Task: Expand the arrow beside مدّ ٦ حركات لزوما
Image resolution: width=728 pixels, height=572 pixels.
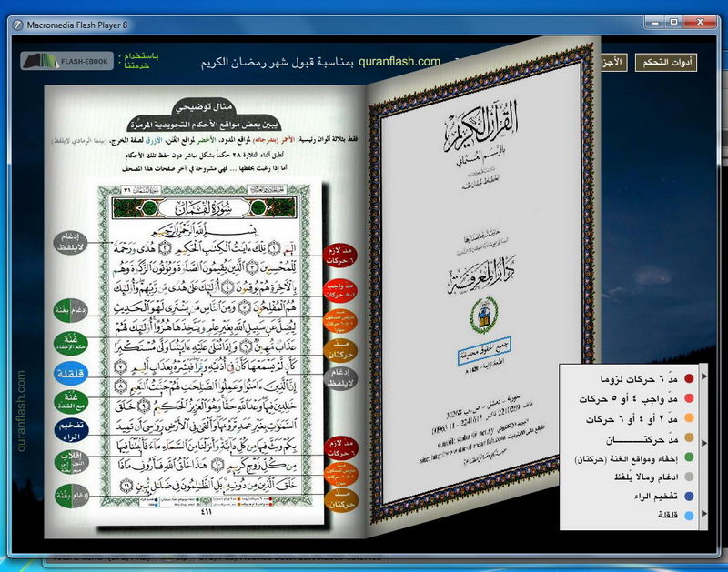Action: [x=704, y=376]
